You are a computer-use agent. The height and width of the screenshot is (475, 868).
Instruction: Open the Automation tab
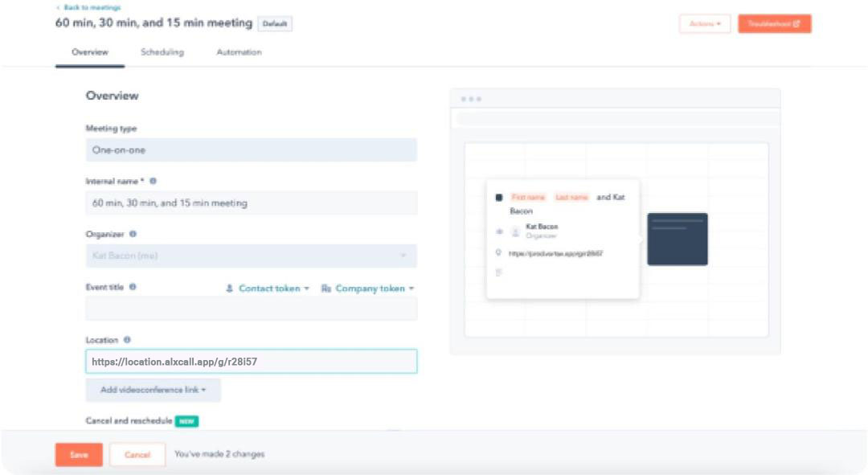click(x=239, y=52)
